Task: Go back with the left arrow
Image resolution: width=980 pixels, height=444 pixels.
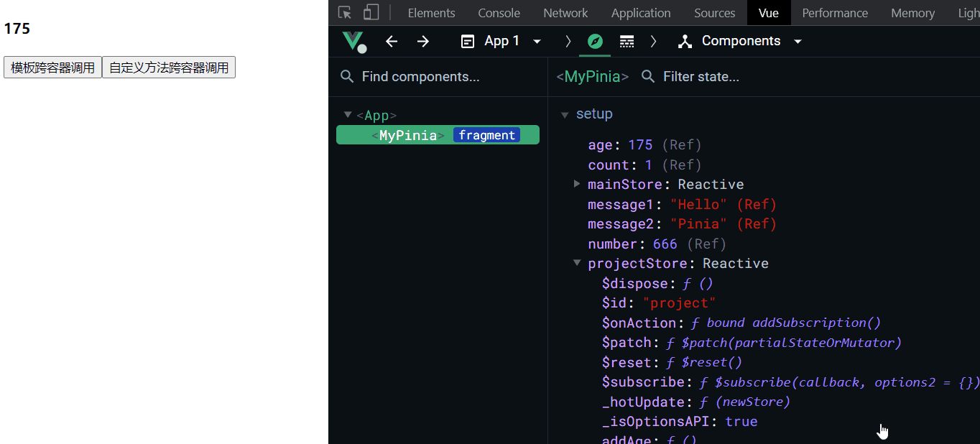Action: coord(392,42)
